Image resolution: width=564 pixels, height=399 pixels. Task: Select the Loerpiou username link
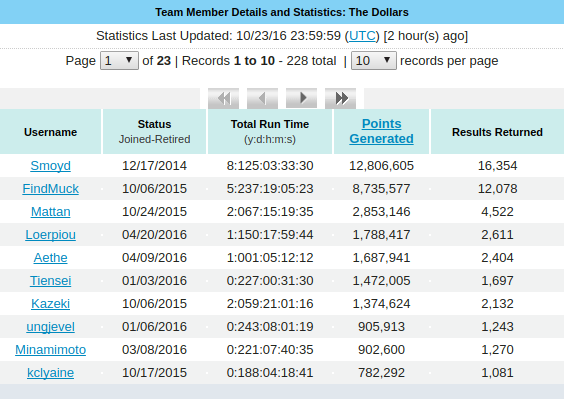click(50, 235)
